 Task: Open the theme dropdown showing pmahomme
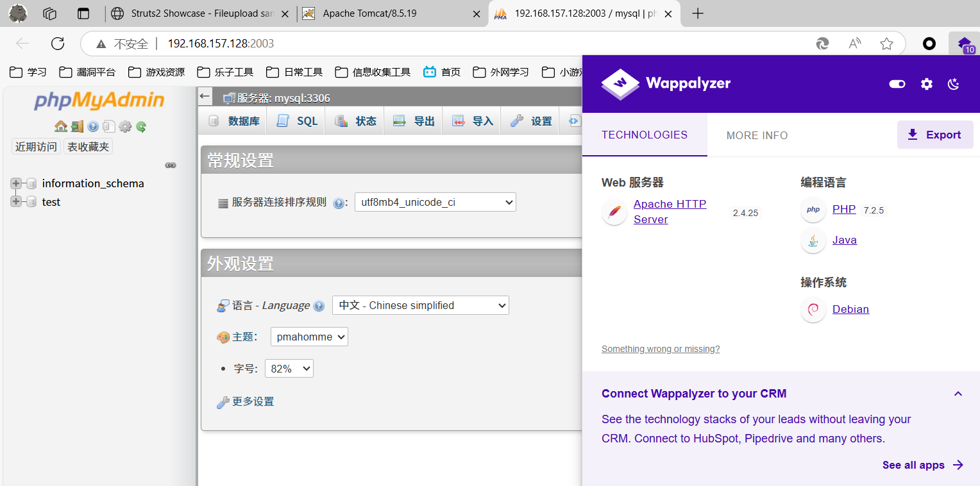click(309, 337)
